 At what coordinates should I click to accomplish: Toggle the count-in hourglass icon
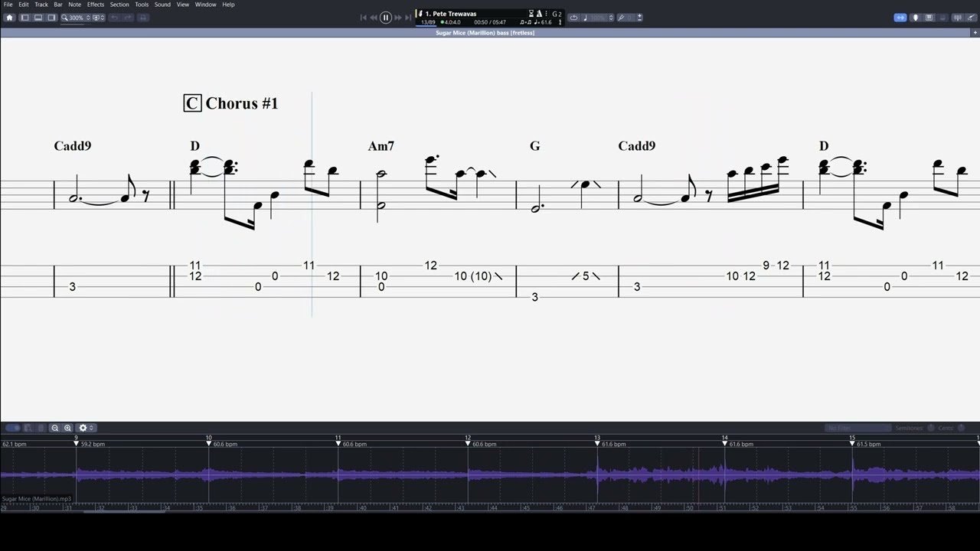531,14
